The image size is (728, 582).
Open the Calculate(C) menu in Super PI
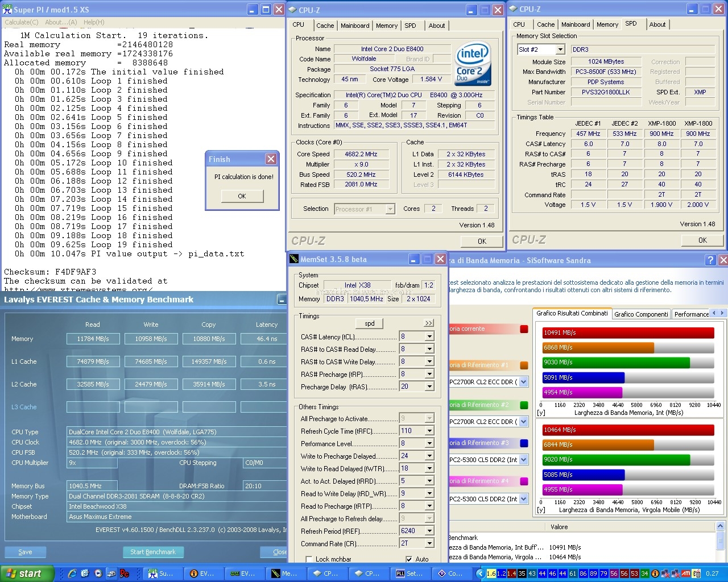click(x=22, y=22)
